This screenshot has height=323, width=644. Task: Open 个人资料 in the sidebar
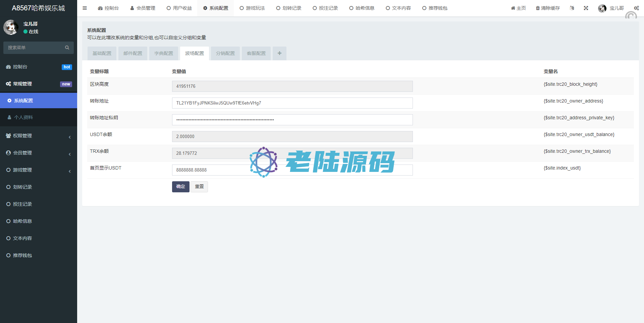[23, 117]
